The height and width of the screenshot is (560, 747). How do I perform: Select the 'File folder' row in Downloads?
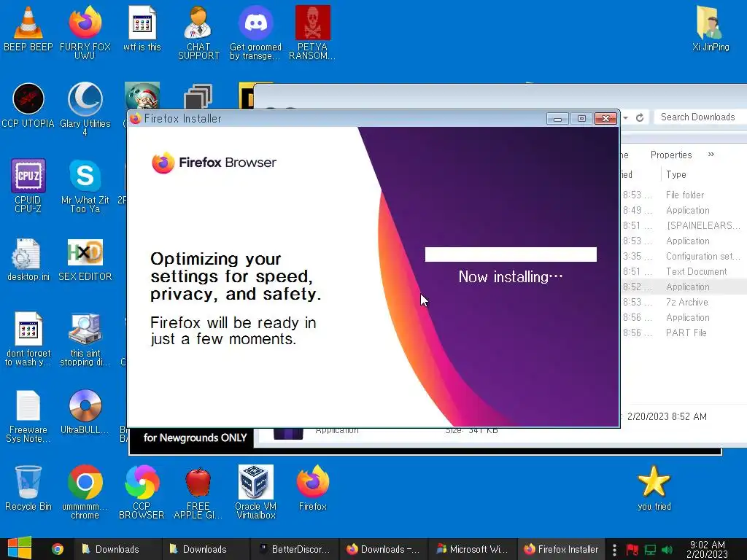coord(684,195)
